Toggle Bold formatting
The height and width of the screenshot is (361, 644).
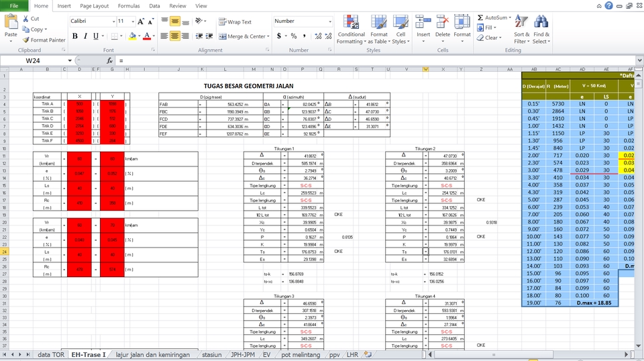point(74,36)
